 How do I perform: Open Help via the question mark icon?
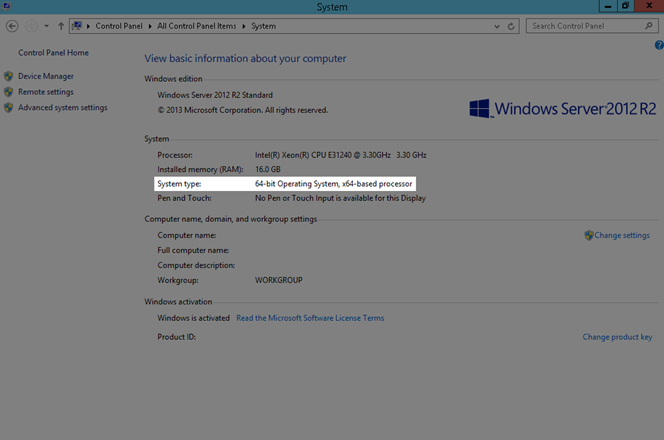click(659, 45)
